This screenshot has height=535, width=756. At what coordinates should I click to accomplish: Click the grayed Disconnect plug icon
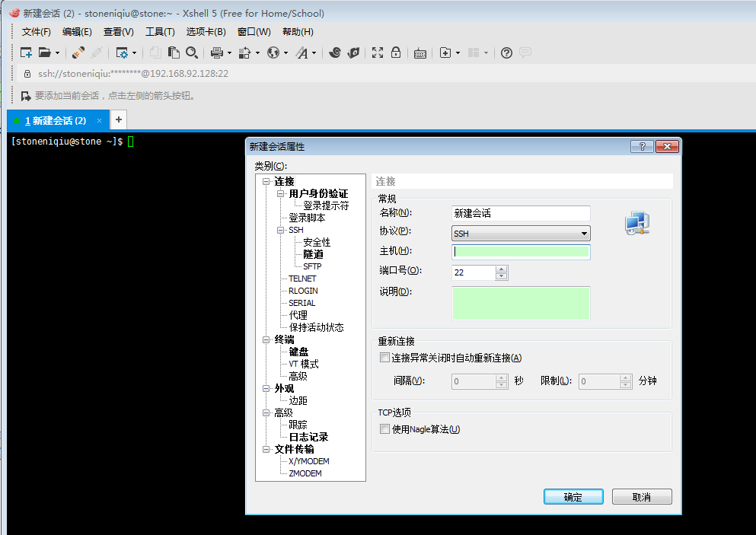[97, 53]
